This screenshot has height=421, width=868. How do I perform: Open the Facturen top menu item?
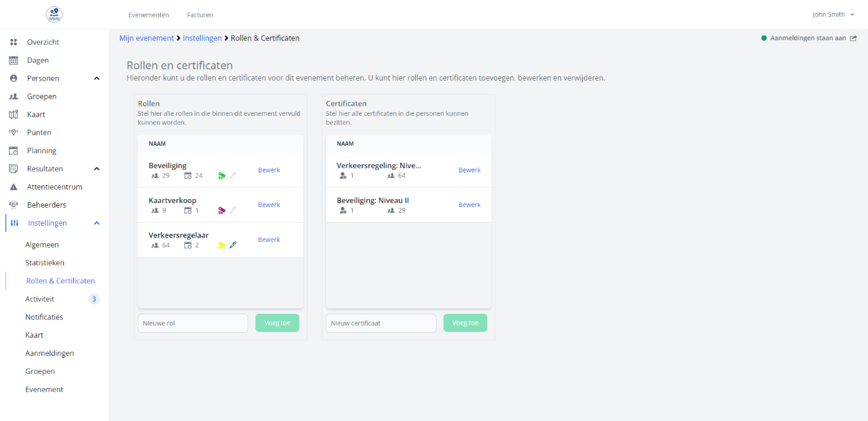pos(200,15)
